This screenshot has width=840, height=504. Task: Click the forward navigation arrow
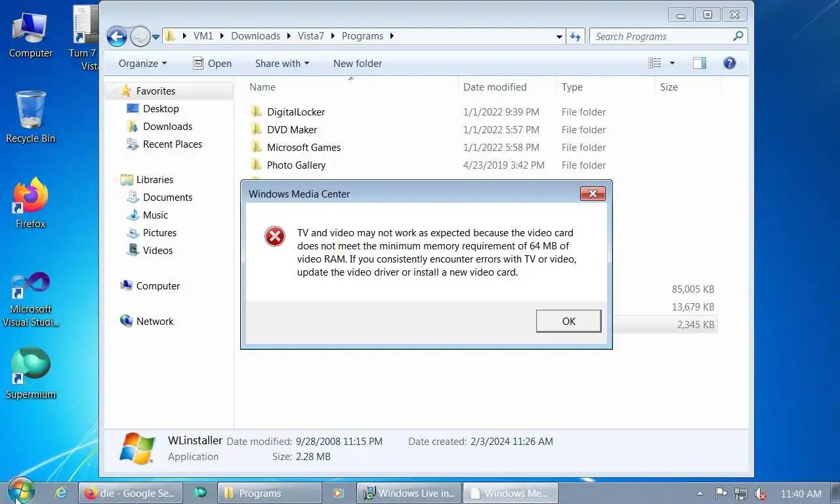pos(140,36)
